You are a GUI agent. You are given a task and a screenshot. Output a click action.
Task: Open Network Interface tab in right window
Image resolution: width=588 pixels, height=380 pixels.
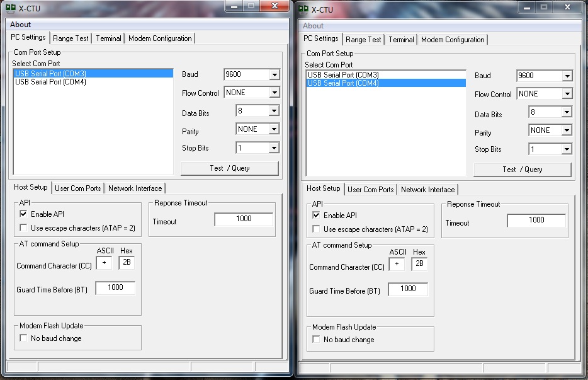(x=428, y=190)
